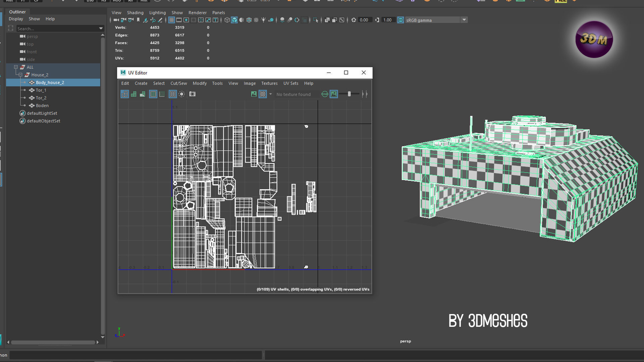The height and width of the screenshot is (362, 644).
Task: Click the Bookmarks icon in viewport toolbar
Action: click(x=138, y=20)
